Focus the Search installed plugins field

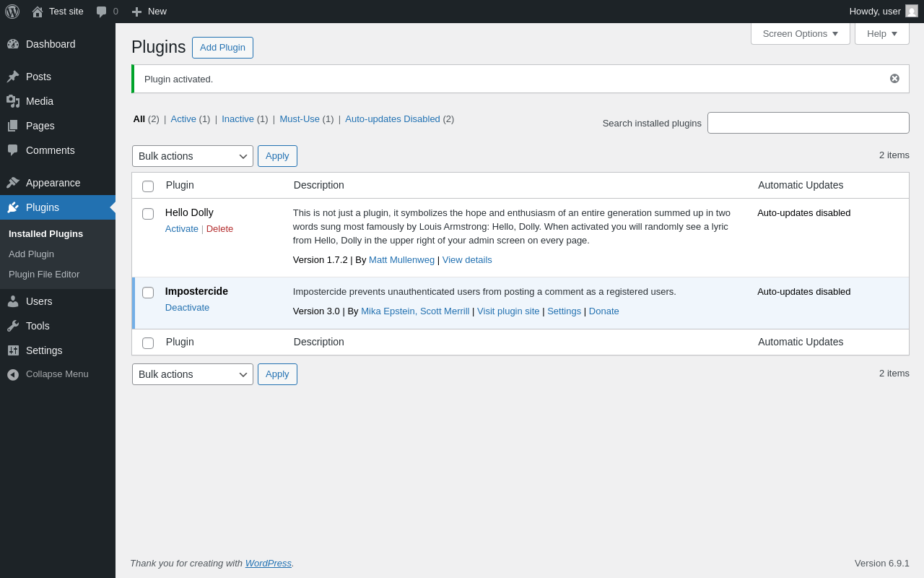click(808, 123)
